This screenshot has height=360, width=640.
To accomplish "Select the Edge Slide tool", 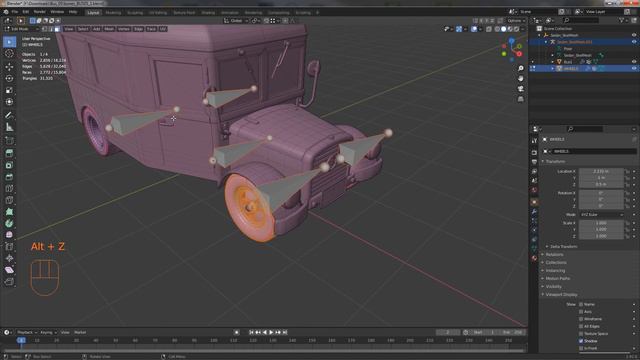I will point(9,247).
